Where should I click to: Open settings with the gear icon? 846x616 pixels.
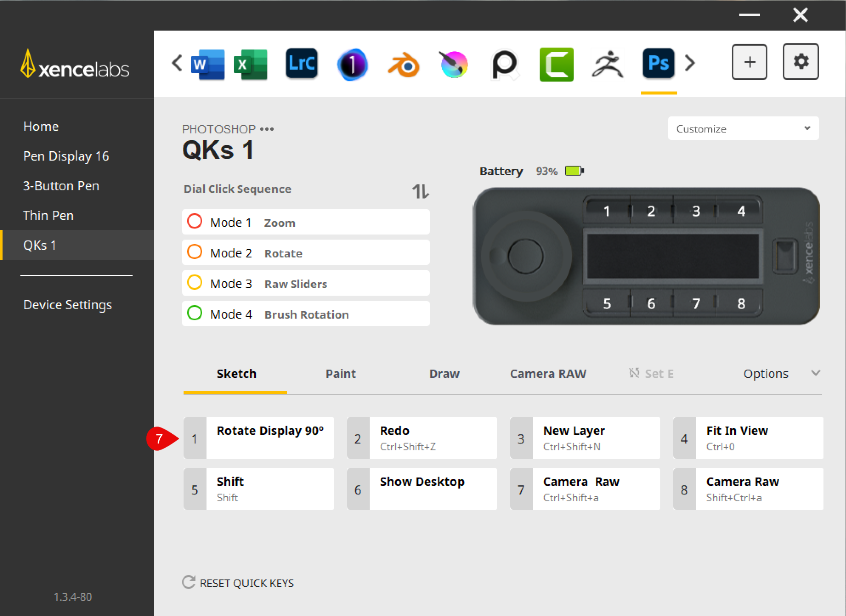pos(801,62)
